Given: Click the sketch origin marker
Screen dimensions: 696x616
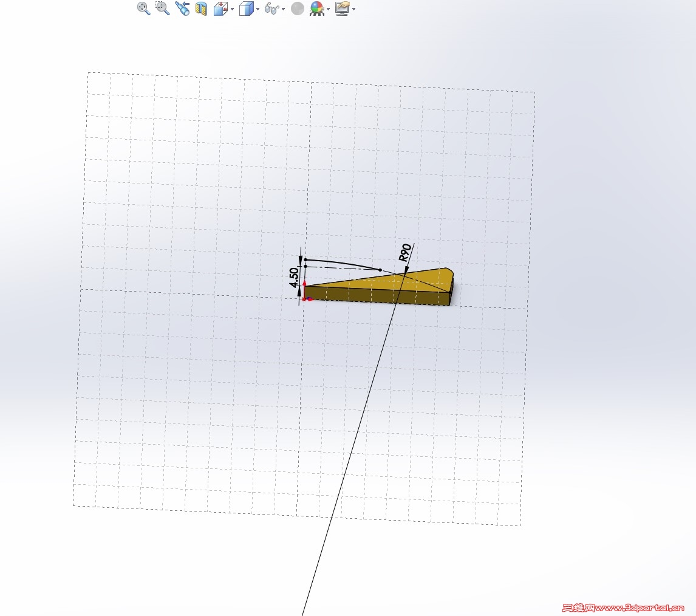Looking at the screenshot, I should (304, 298).
